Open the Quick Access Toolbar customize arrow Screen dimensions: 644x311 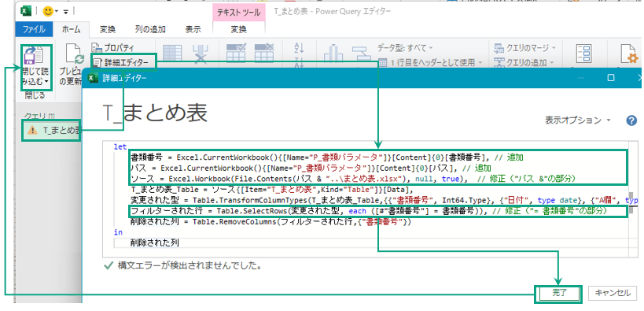click(x=66, y=12)
